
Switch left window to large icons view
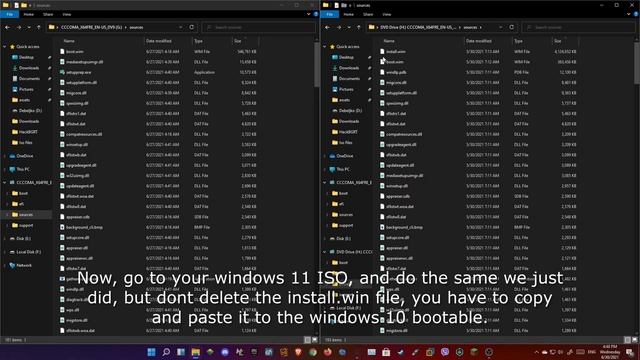[x=315, y=340]
